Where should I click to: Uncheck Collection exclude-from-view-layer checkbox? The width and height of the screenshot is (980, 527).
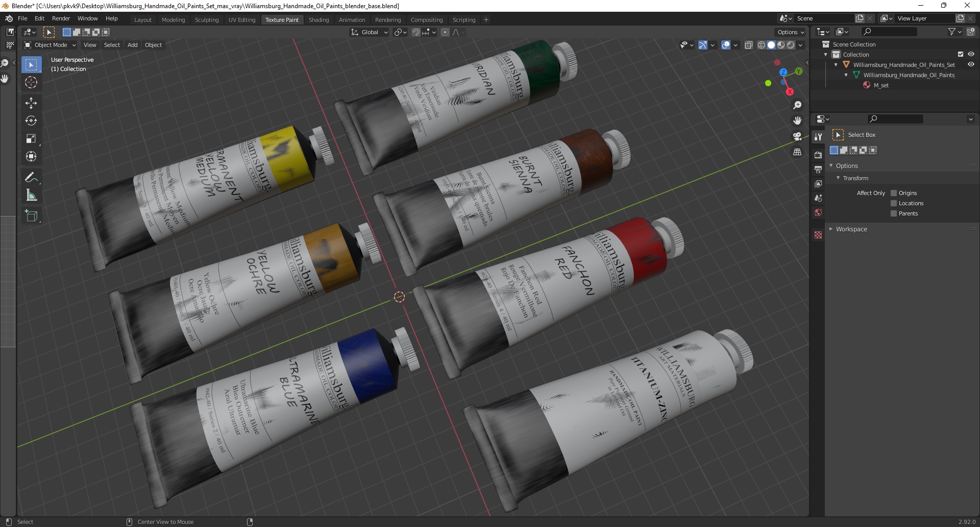tap(961, 54)
